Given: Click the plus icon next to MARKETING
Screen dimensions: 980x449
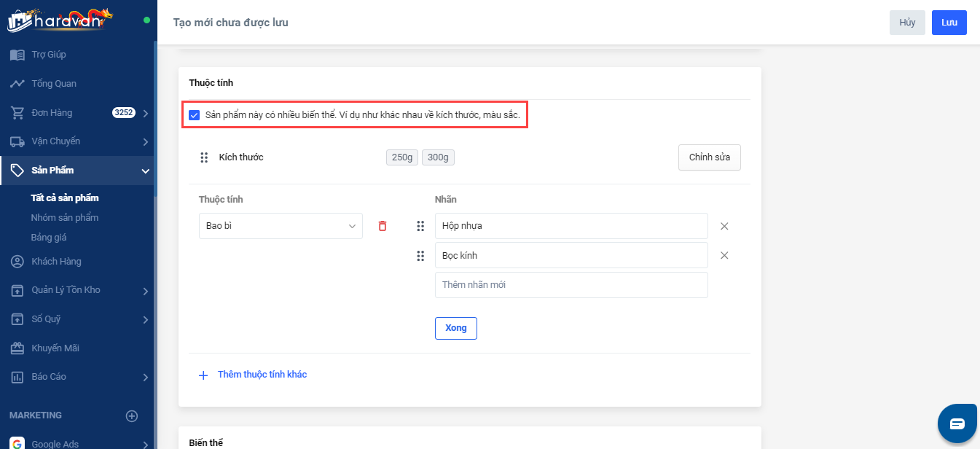Looking at the screenshot, I should point(132,416).
